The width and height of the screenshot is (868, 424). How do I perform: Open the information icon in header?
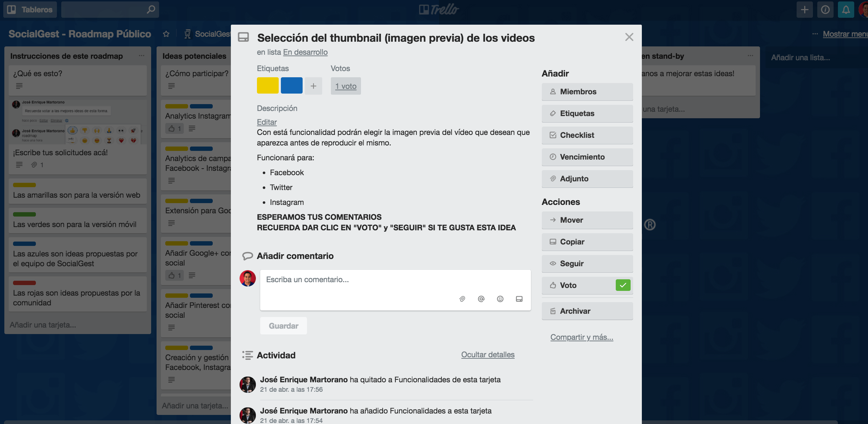(x=825, y=9)
